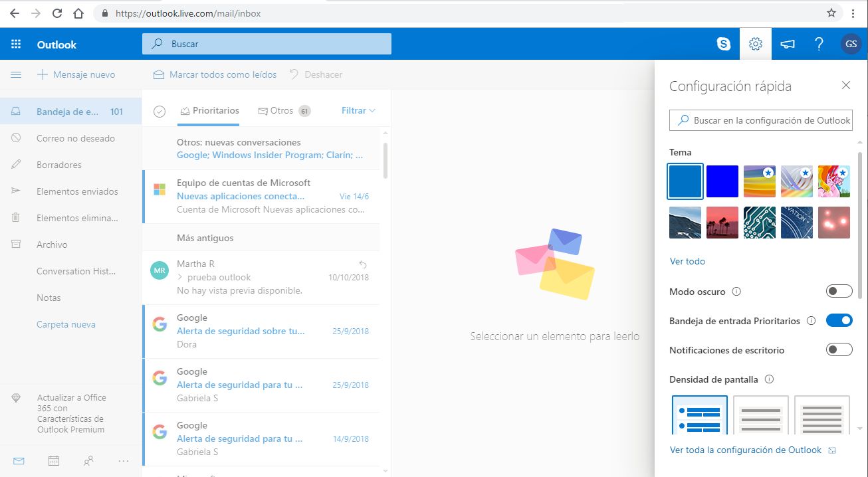
Task: Click the browser bookmark star icon
Action: click(x=831, y=13)
